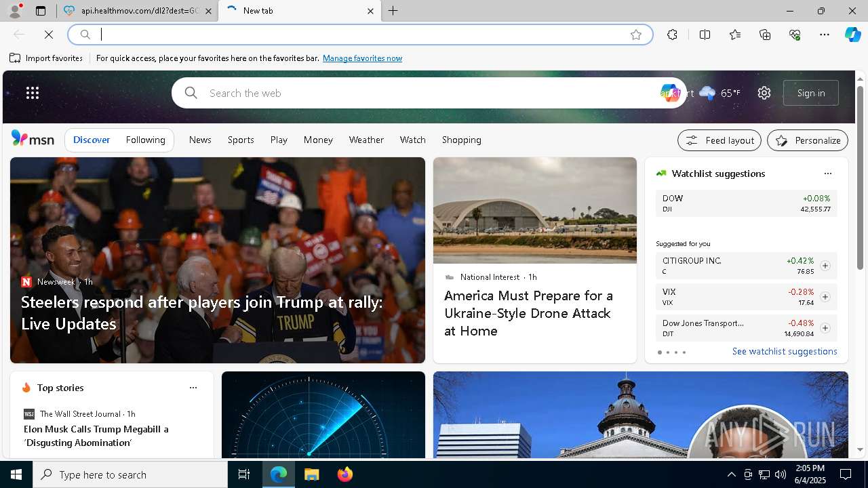Go to second watchlist carousel dot
The width and height of the screenshot is (868, 488).
(x=668, y=352)
